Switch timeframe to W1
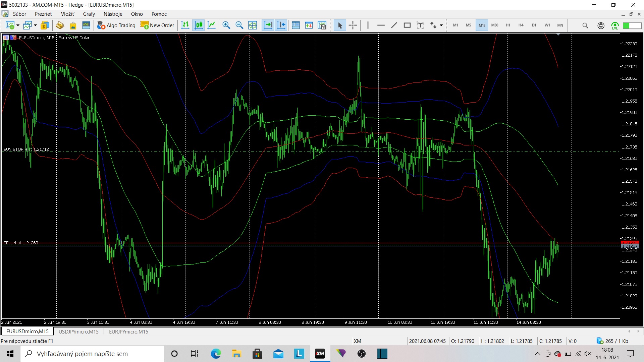This screenshot has width=644, height=362. tap(547, 25)
